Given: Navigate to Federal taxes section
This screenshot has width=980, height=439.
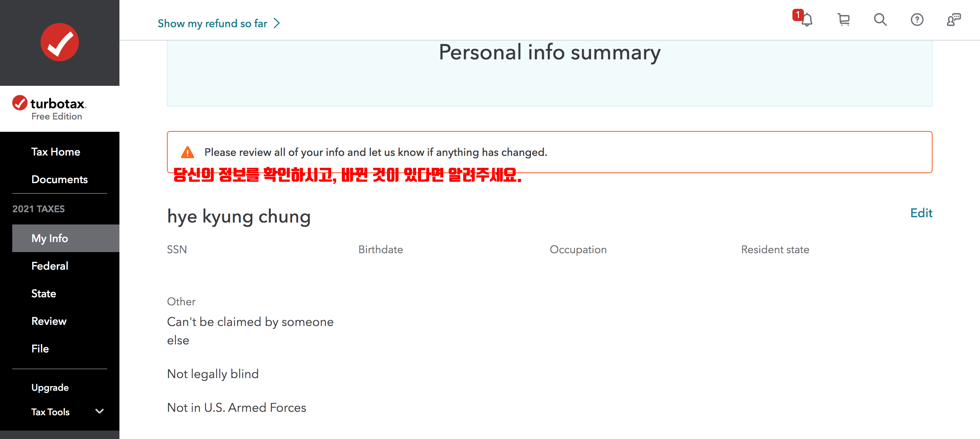Looking at the screenshot, I should (x=50, y=266).
